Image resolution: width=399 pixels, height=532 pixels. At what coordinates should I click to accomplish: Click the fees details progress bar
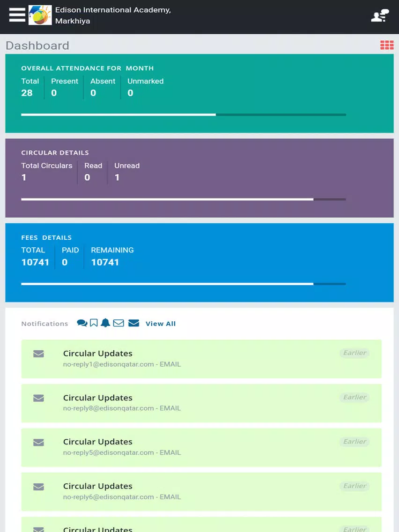(x=184, y=284)
